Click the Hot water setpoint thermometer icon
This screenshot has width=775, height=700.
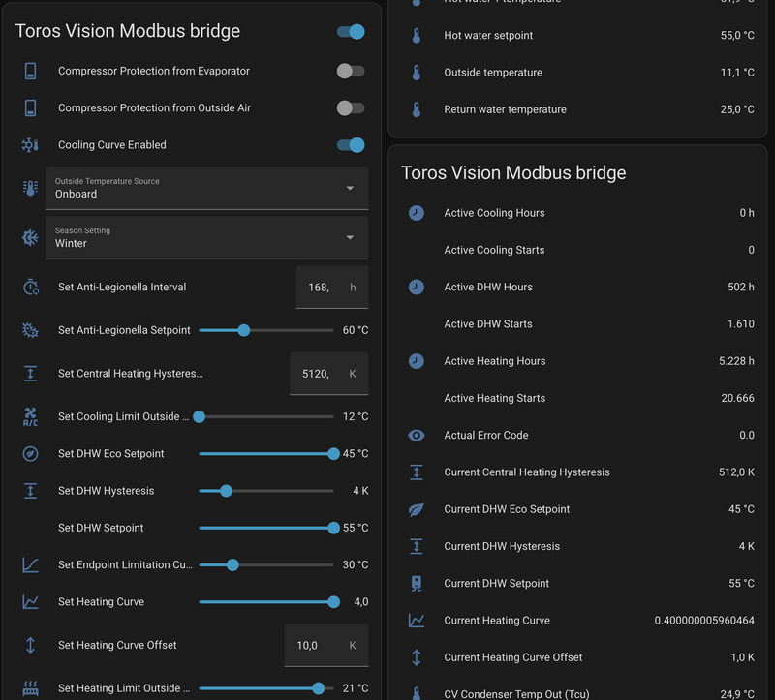[417, 36]
